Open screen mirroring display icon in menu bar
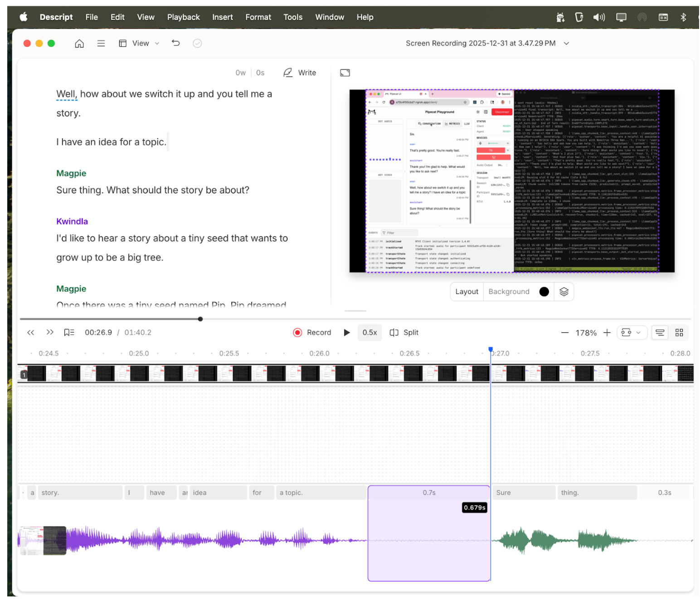This screenshot has height=606, width=700. click(x=621, y=17)
